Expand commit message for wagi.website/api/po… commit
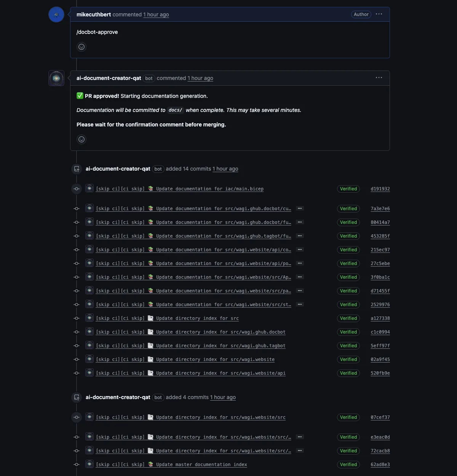The image size is (457, 476). tap(300, 264)
